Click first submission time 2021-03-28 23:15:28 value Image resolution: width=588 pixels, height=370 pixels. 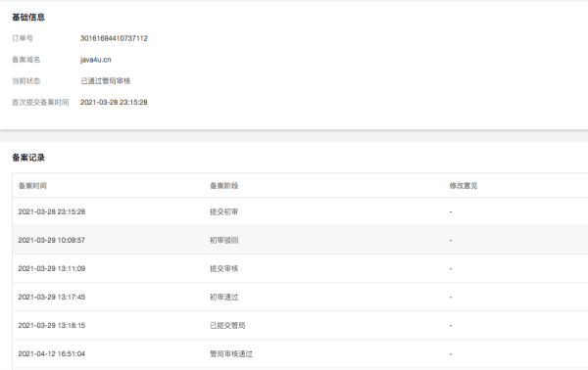114,102
